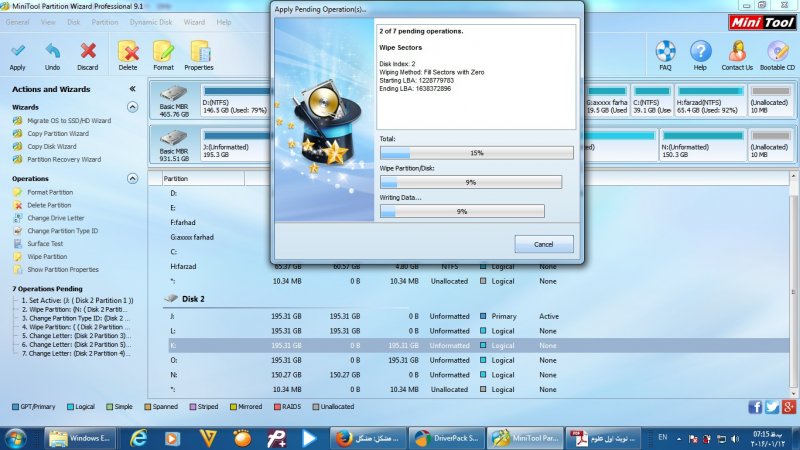Launch Partition Recovery Wizard
Image resolution: width=800 pixels, height=450 pixels.
pyautogui.click(x=64, y=159)
